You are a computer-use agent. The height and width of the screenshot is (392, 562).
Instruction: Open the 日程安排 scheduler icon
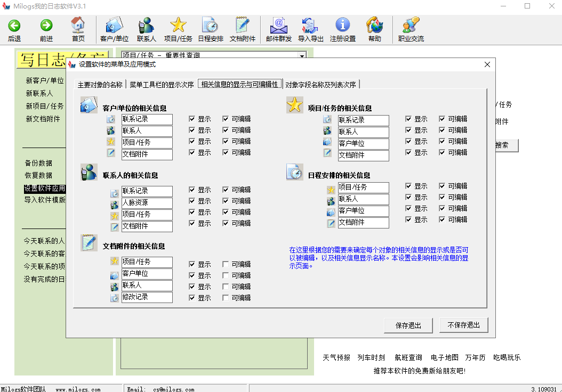pos(210,29)
